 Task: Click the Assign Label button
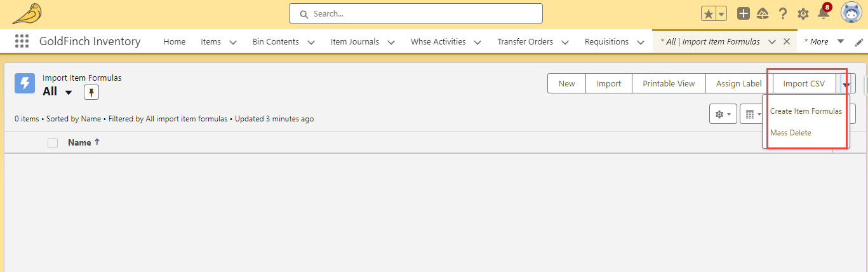(x=739, y=84)
